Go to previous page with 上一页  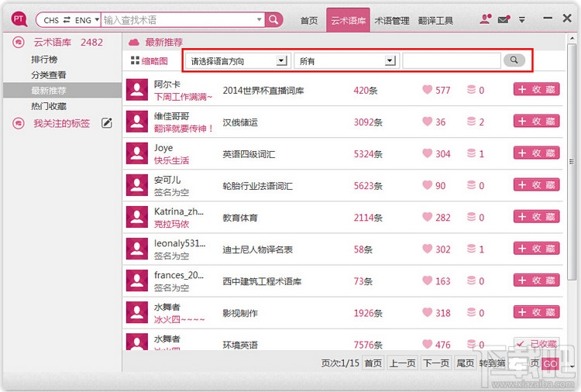[402, 363]
